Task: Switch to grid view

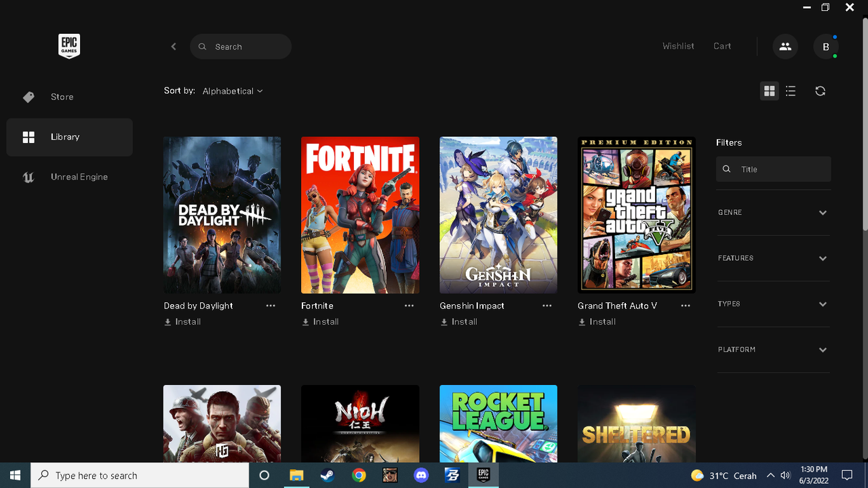Action: 769,91
